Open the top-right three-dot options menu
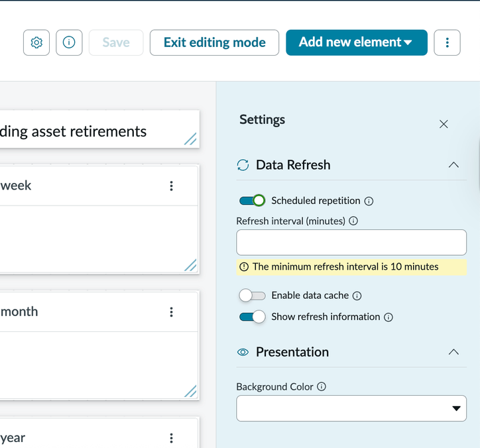Viewport: 480px width, 448px height. point(447,42)
